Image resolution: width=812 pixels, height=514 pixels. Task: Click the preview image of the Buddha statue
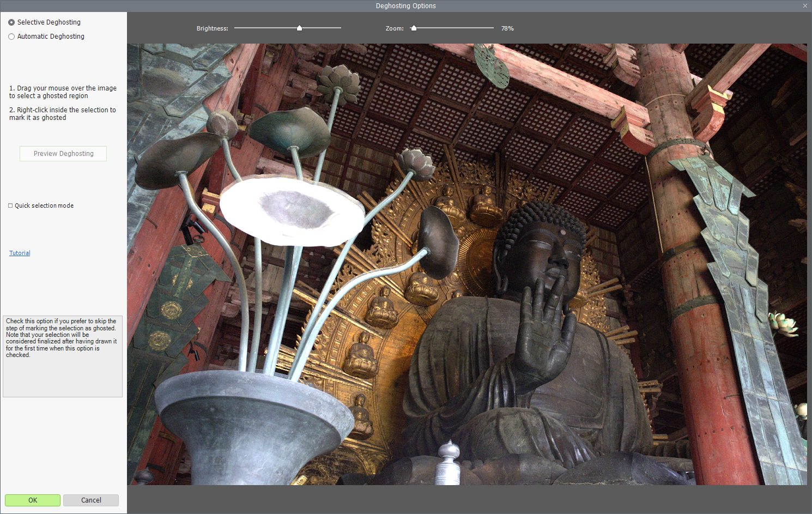[467, 264]
